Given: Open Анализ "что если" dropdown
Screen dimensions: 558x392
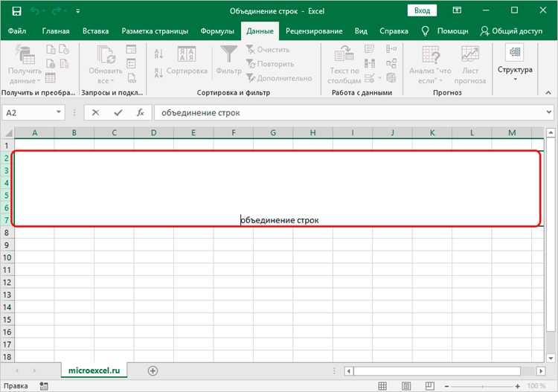Looking at the screenshot, I should [x=430, y=65].
